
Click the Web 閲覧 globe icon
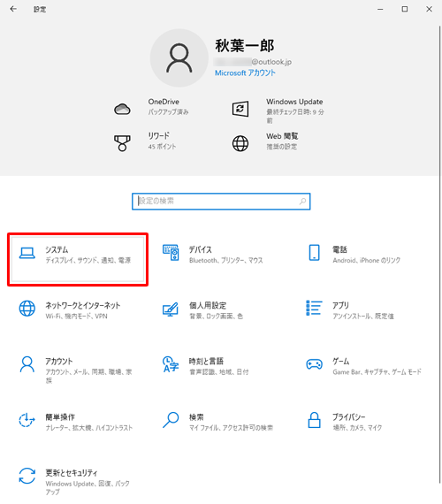pos(240,143)
